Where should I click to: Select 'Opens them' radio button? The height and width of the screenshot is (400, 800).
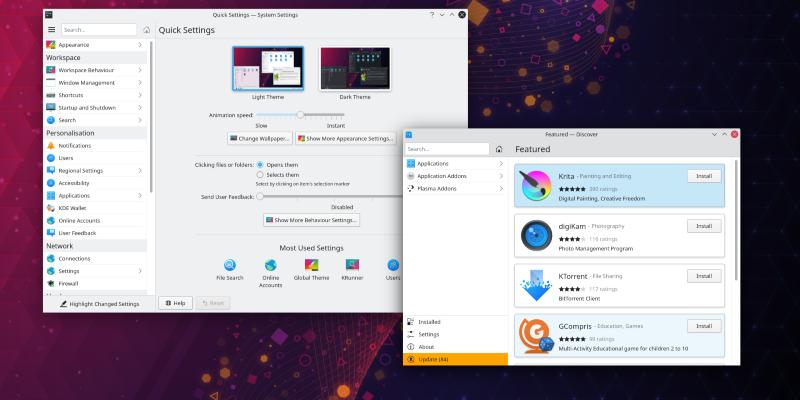[261, 164]
